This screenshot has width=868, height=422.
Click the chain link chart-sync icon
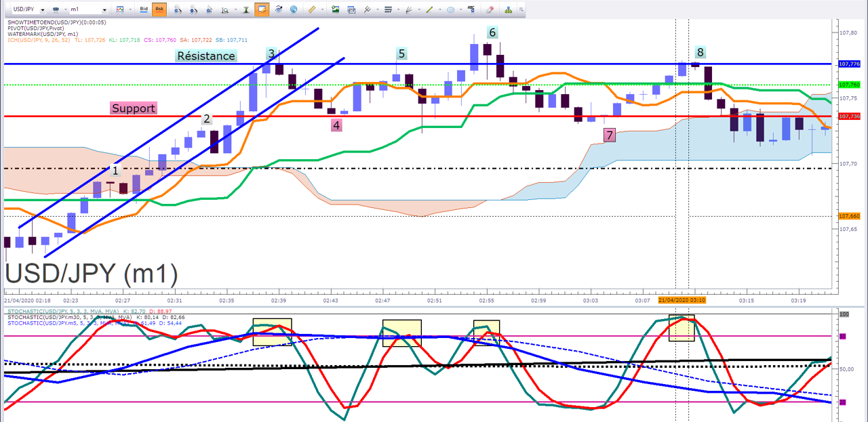click(56, 9)
